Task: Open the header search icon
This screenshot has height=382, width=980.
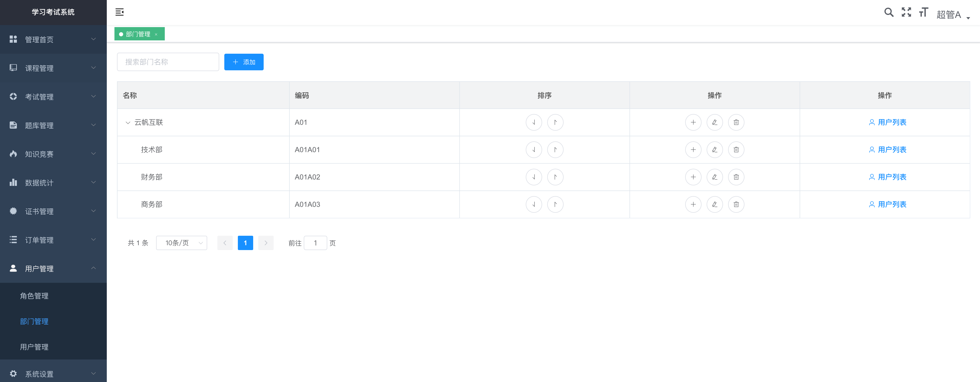Action: [889, 12]
